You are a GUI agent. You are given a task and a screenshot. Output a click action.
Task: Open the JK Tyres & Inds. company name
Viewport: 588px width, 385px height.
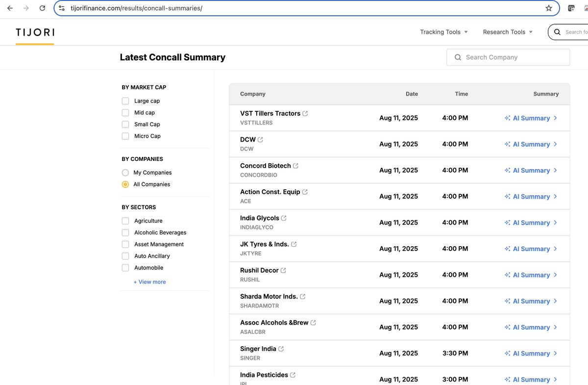(x=265, y=244)
